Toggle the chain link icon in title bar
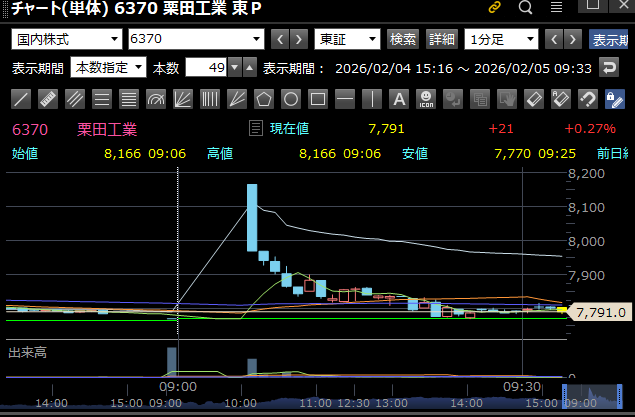Viewport: 635px width, 417px height. [x=494, y=8]
